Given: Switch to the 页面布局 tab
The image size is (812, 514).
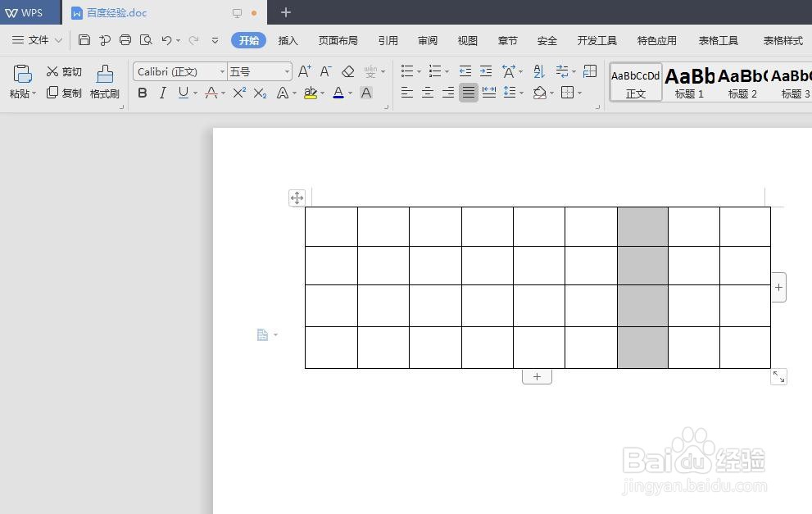Looking at the screenshot, I should (338, 40).
